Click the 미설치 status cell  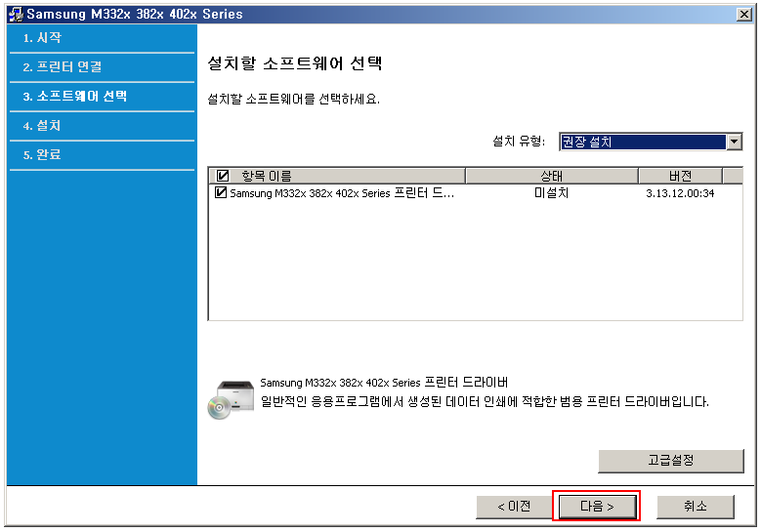pyautogui.click(x=551, y=193)
